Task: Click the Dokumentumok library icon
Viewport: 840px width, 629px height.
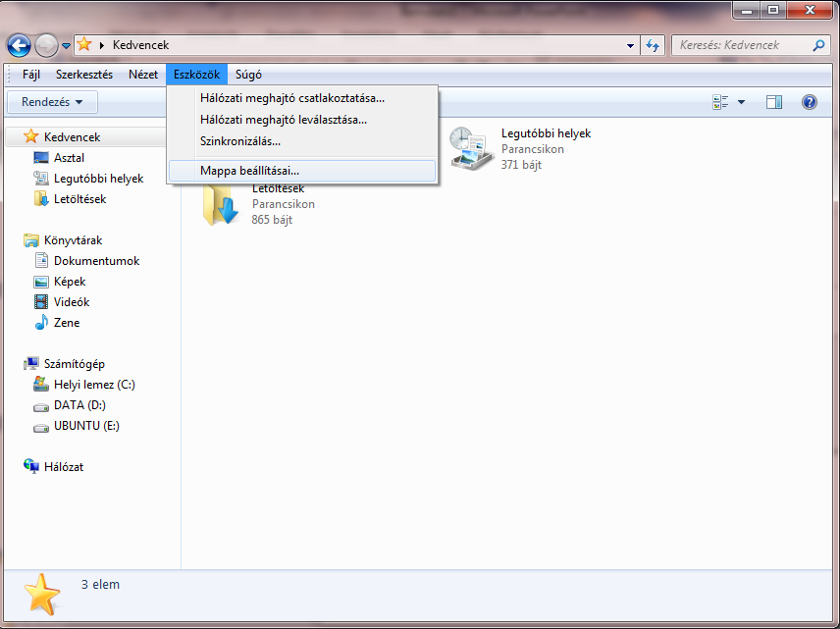Action: click(41, 260)
